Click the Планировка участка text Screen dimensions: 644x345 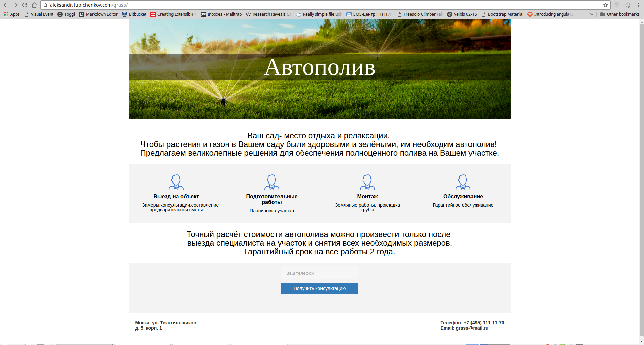click(272, 211)
